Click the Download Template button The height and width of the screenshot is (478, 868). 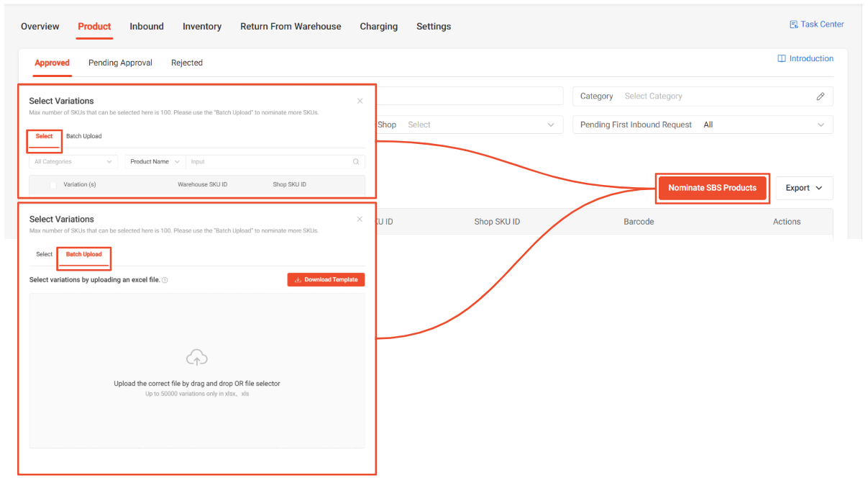326,279
